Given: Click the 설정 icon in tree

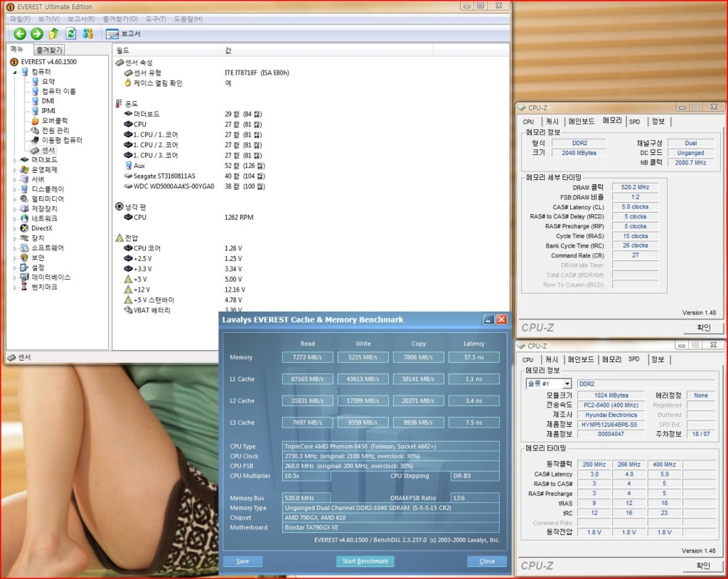Looking at the screenshot, I should 25,267.
